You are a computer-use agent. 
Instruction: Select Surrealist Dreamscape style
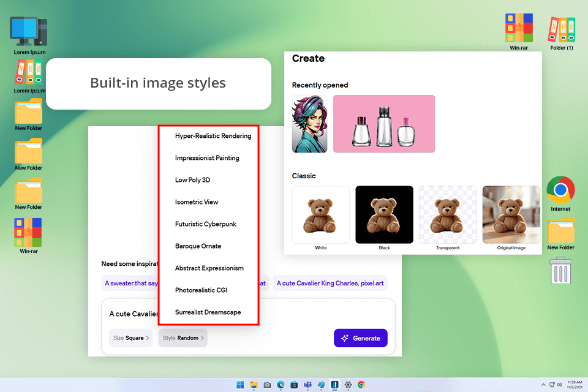[208, 312]
